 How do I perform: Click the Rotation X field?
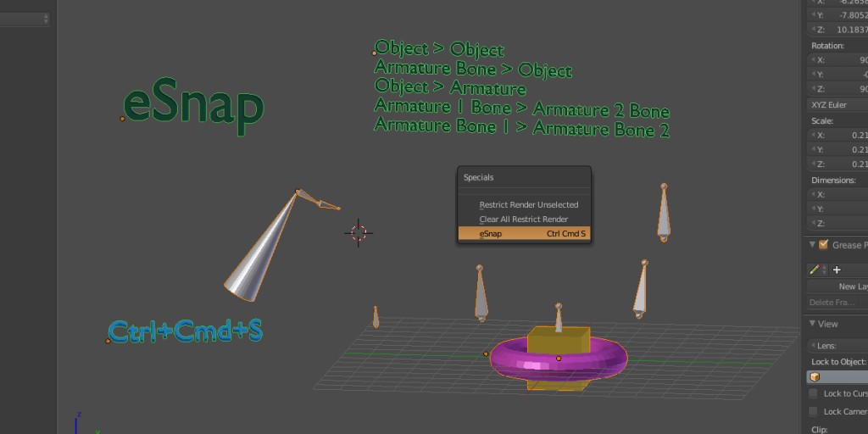coord(837,60)
